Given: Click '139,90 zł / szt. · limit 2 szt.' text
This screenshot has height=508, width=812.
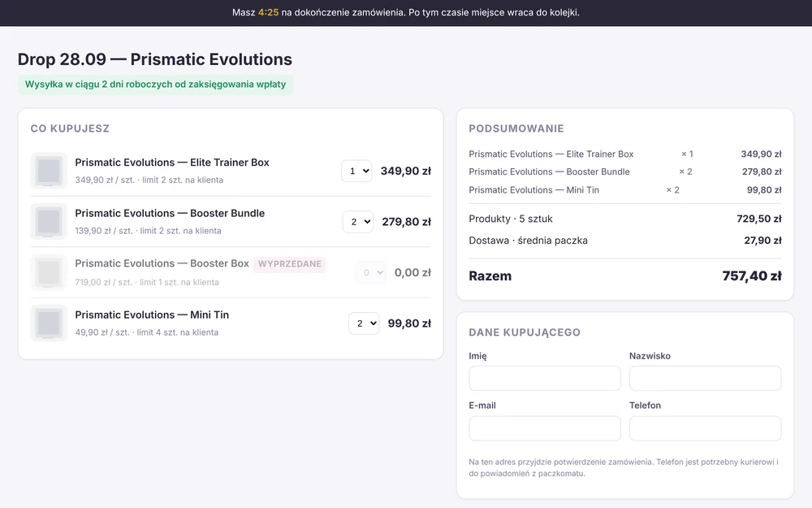Looking at the screenshot, I should (148, 231).
